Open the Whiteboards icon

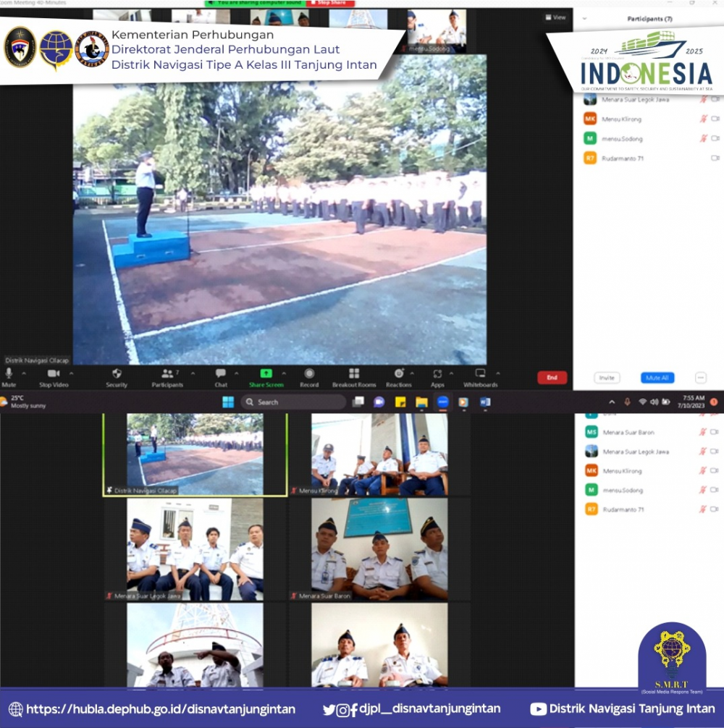(480, 373)
